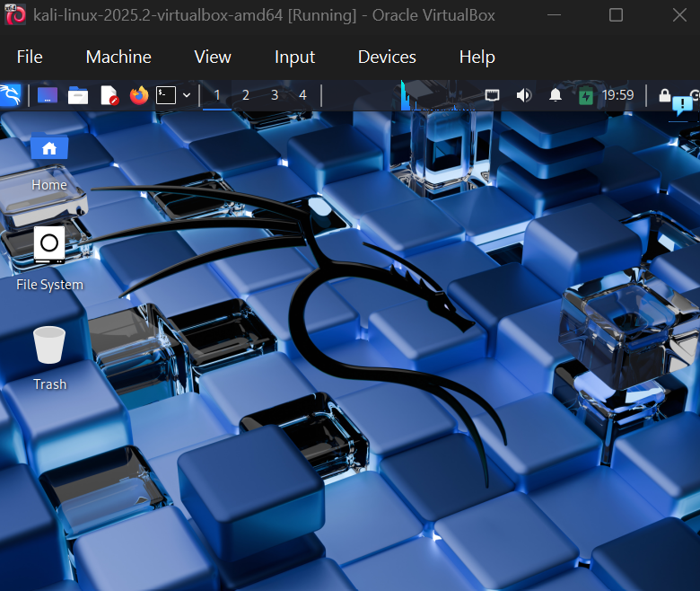
Task: Open the VirtualBox Machine menu
Action: (118, 57)
